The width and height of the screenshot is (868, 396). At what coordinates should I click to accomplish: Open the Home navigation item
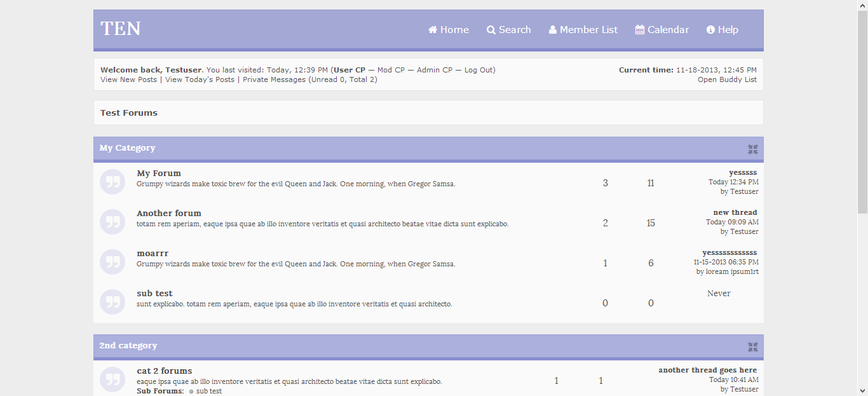tap(449, 30)
